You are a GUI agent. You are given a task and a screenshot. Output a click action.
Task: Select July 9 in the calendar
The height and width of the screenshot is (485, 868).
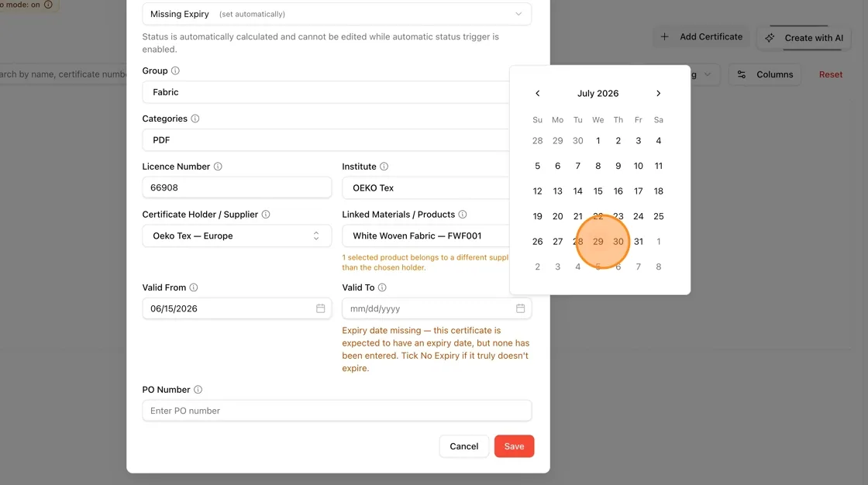tap(618, 166)
